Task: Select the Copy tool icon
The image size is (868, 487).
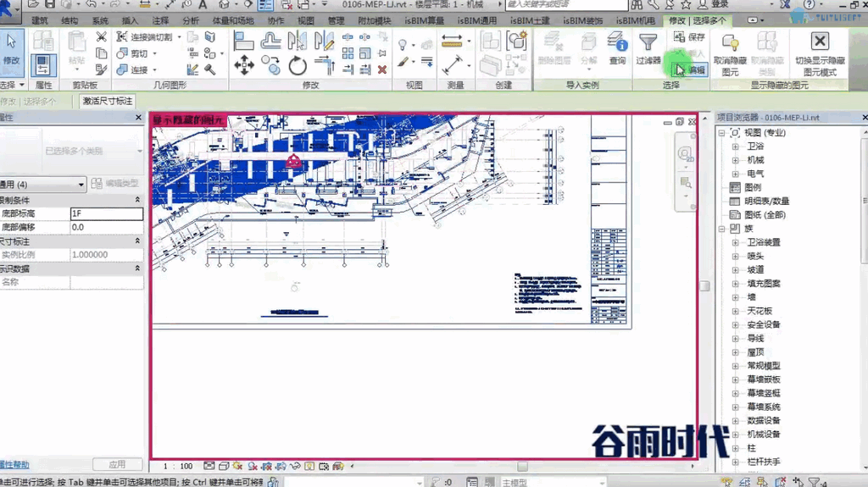Action: tap(270, 65)
